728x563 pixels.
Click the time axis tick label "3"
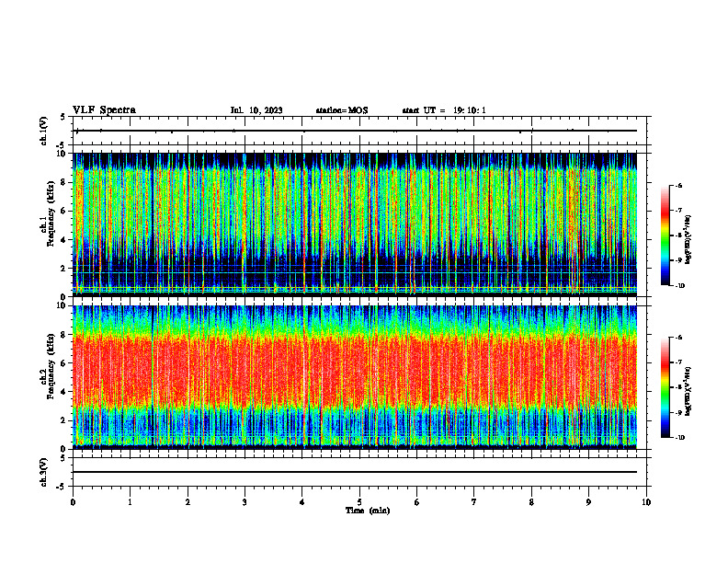(245, 502)
